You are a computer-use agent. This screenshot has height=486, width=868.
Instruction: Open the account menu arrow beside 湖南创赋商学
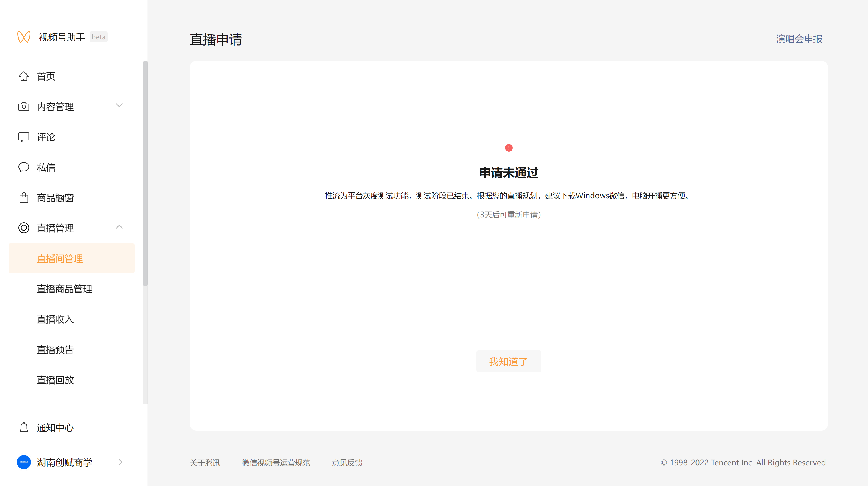click(x=120, y=462)
